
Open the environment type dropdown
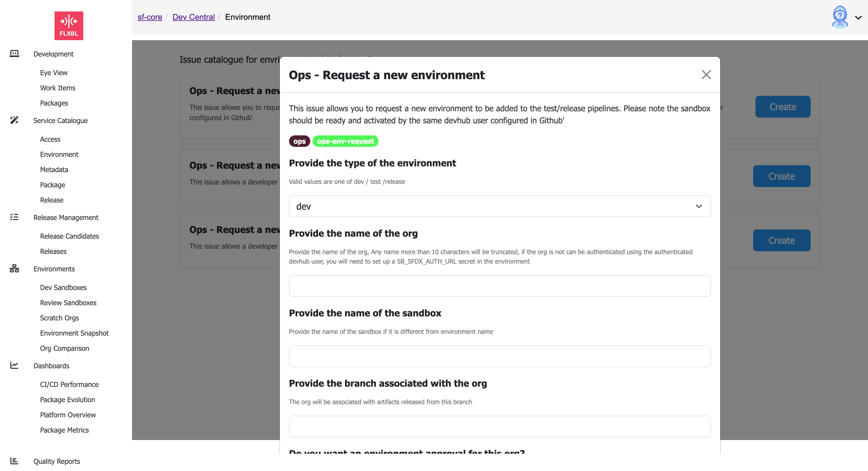coord(500,206)
